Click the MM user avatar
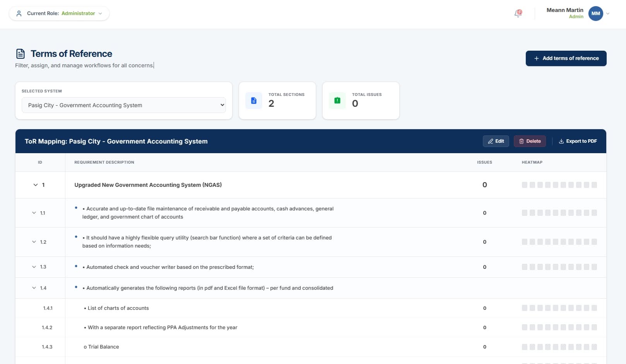The width and height of the screenshot is (626, 364). (595, 14)
